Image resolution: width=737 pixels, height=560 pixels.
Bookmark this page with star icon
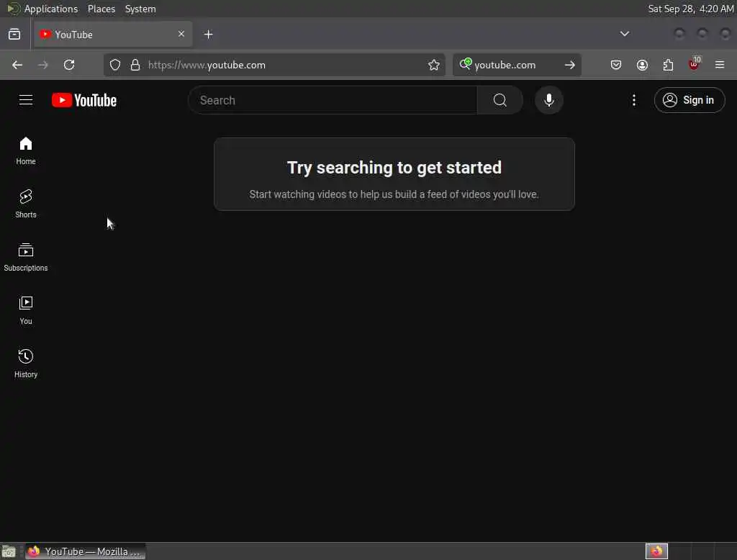tap(433, 65)
